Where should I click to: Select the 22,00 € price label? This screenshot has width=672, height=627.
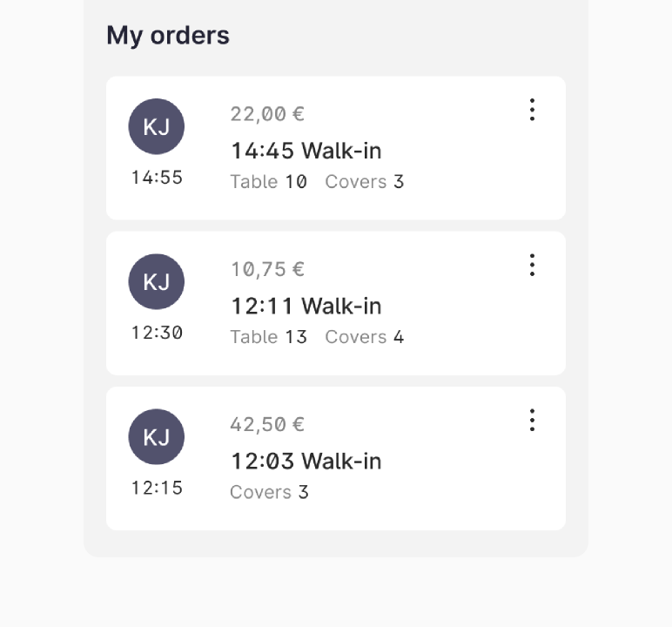click(267, 114)
